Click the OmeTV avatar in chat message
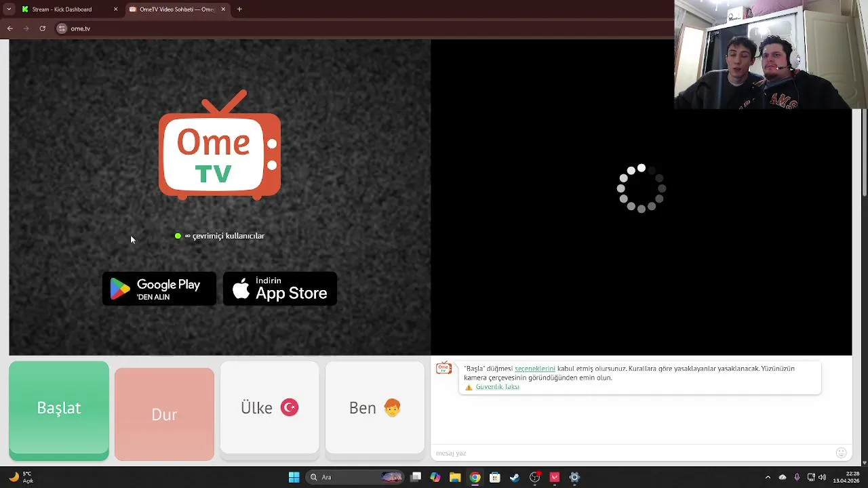Image resolution: width=868 pixels, height=488 pixels. coord(443,369)
